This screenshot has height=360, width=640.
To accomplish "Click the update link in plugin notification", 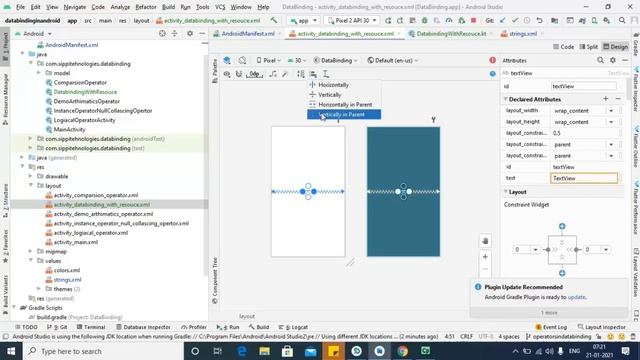I will pyautogui.click(x=576, y=297).
